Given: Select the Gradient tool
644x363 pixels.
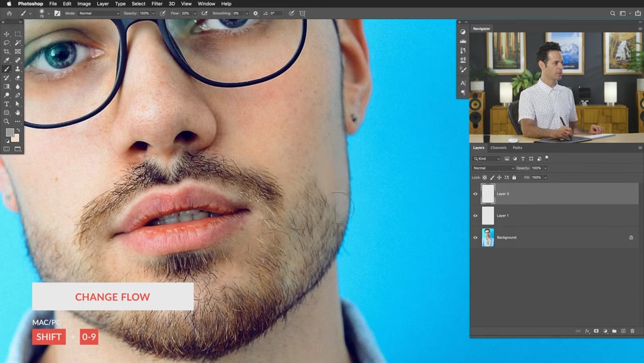Looking at the screenshot, I should point(7,86).
